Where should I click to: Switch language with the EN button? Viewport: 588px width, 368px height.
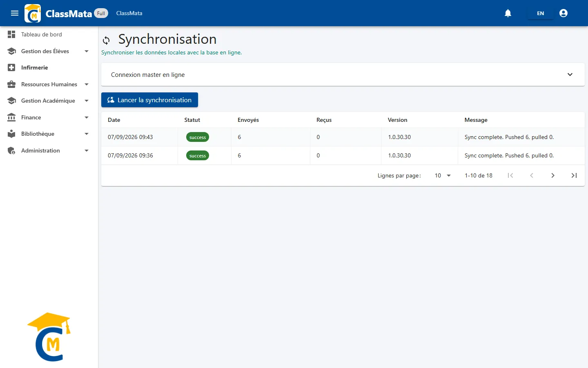(540, 13)
